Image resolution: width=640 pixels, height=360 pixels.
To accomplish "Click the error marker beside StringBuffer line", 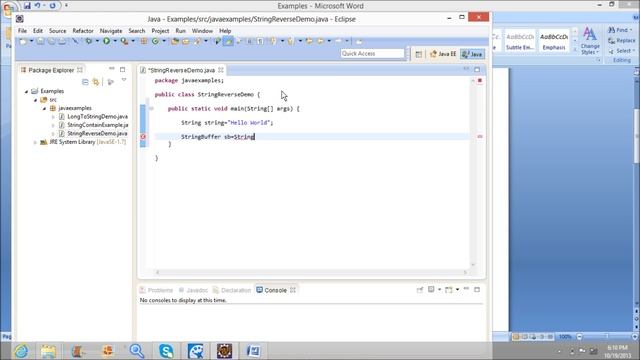I will [143, 137].
